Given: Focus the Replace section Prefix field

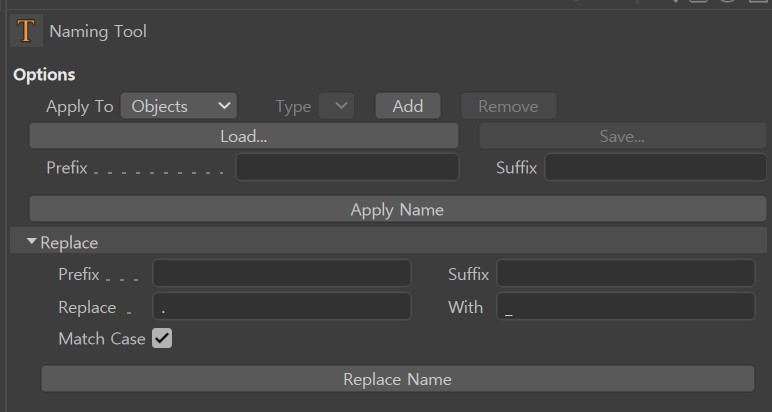Looking at the screenshot, I should (282, 273).
